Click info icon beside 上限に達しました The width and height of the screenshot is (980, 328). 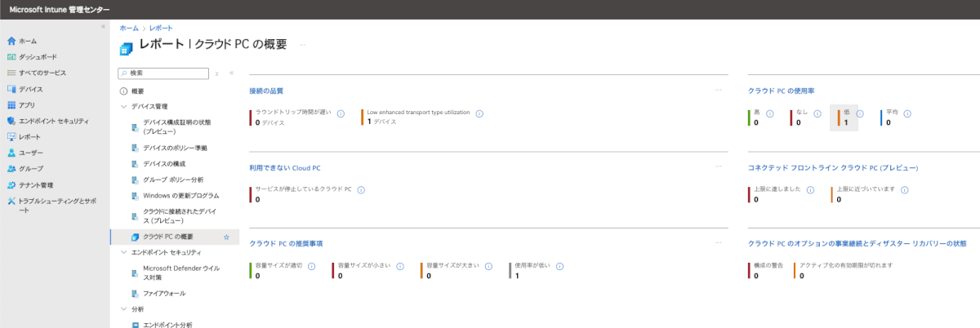[811, 190]
